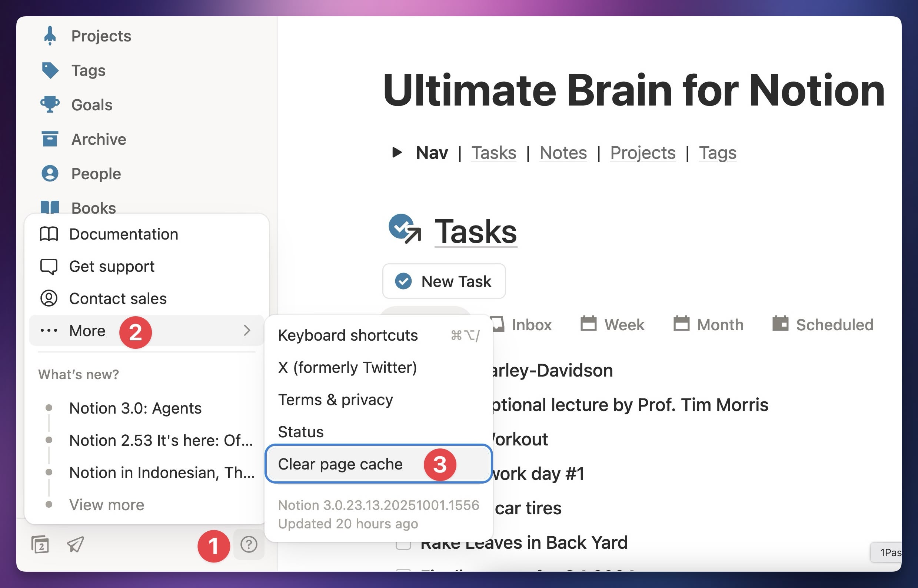918x588 pixels.
Task: Select Clear page cache menu item
Action: point(340,464)
